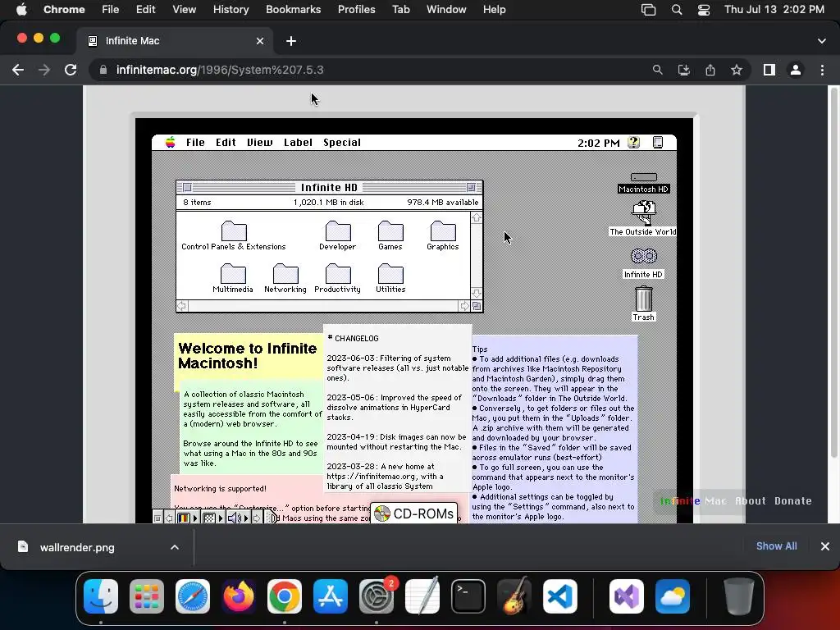Click the Control Strip sound volume module
Image resolution: width=840 pixels, height=630 pixels.
(x=239, y=518)
